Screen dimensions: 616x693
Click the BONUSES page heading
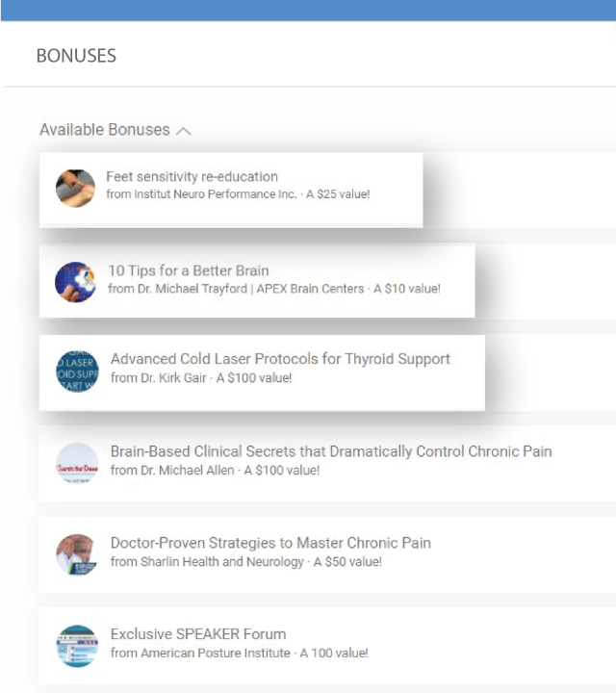76,56
